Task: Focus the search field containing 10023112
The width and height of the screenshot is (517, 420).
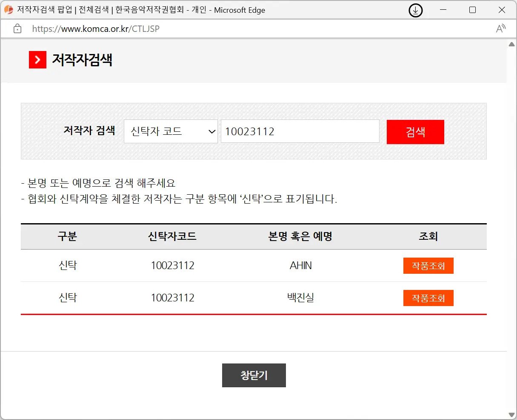Action: [300, 131]
